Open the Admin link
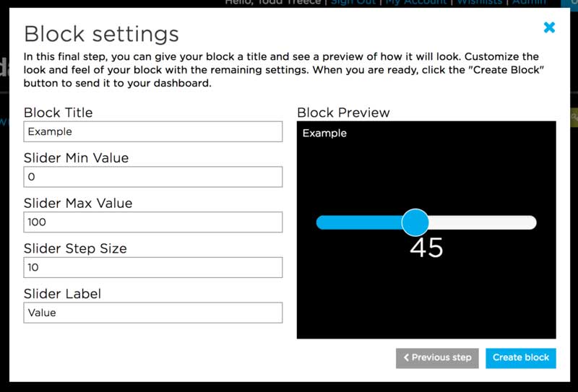 [x=529, y=3]
